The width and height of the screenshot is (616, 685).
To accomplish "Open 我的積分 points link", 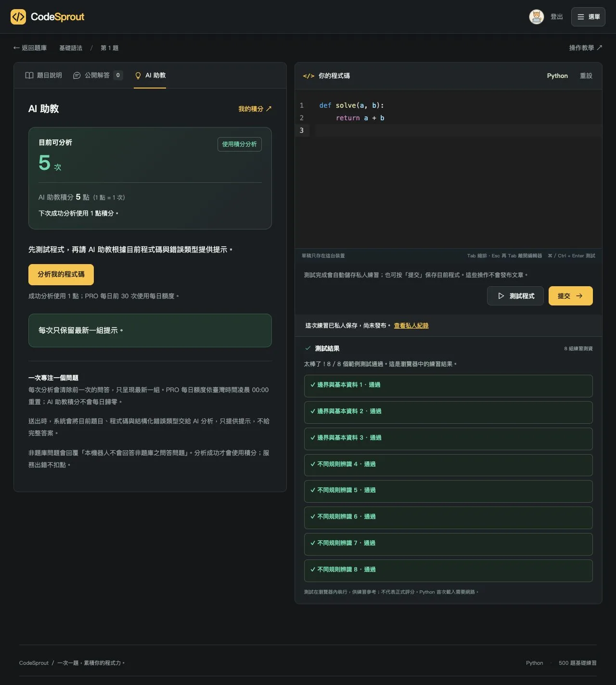I will (255, 109).
